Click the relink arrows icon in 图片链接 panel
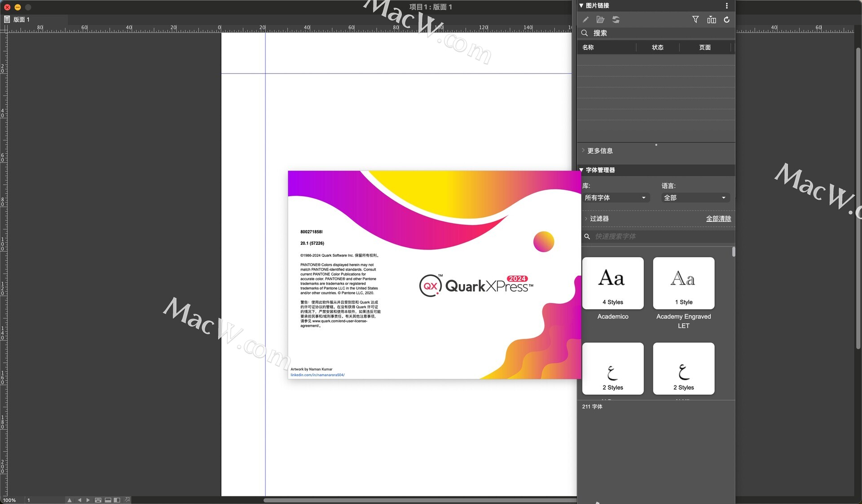 pyautogui.click(x=616, y=20)
